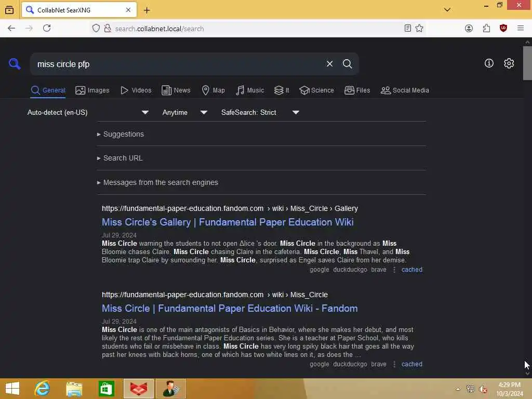532x399 pixels.
Task: Open cached link for Miss Circle Fandom result
Action: pyautogui.click(x=412, y=364)
